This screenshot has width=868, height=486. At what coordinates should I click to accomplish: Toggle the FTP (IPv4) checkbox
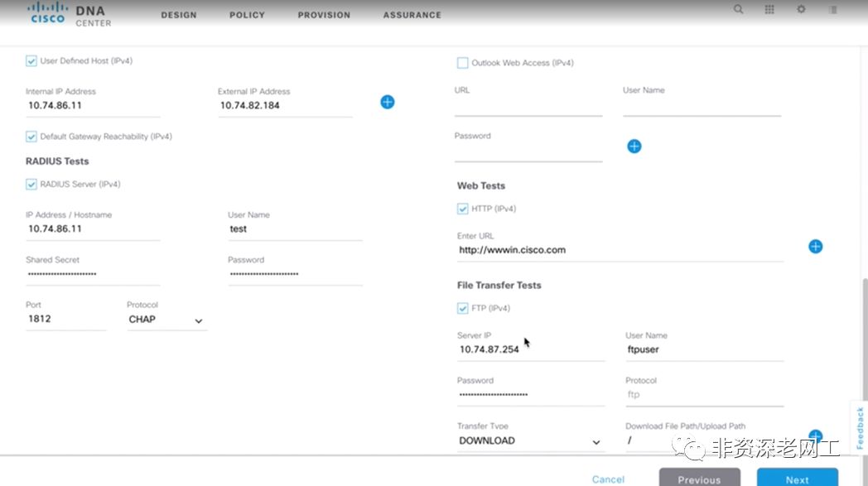click(462, 308)
